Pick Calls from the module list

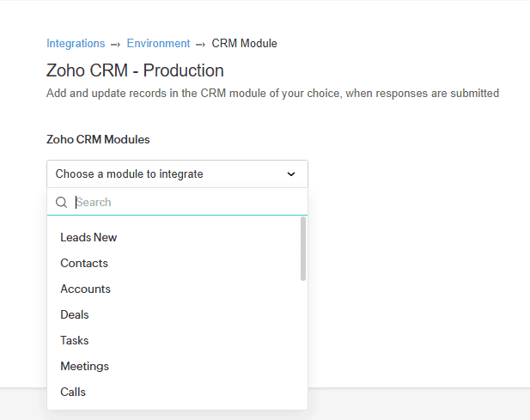click(73, 392)
